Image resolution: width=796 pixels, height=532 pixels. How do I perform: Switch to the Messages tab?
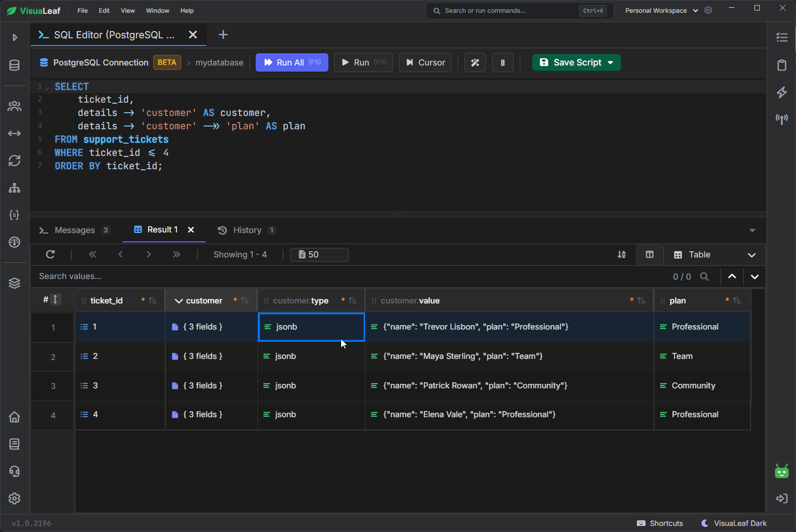point(74,230)
